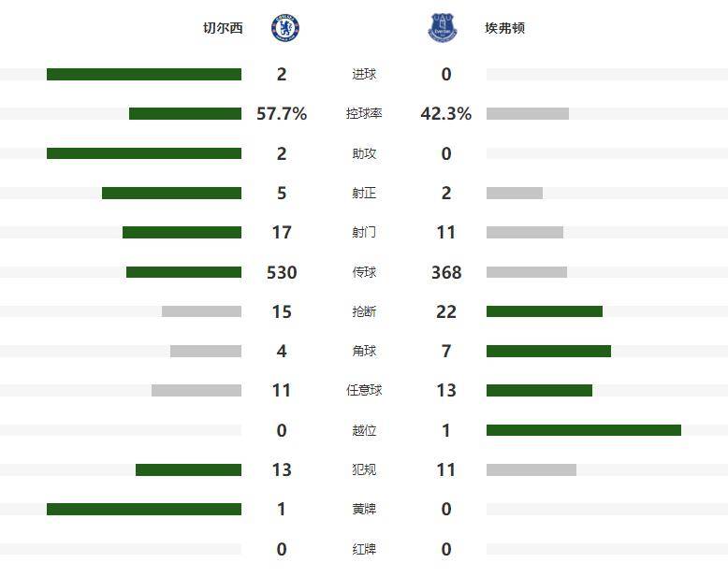Click Everton's green 抢断 tackles bar
Viewport: 728px width, 577px height.
click(545, 311)
